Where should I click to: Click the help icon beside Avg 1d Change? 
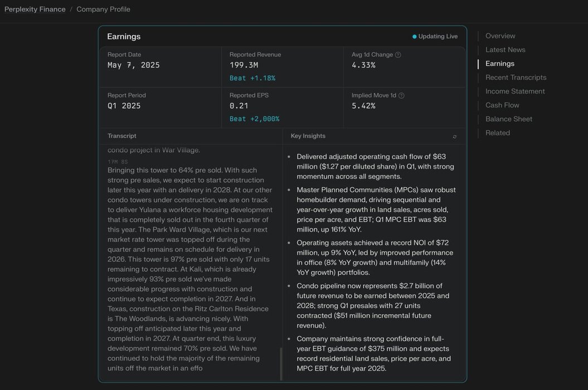[398, 55]
